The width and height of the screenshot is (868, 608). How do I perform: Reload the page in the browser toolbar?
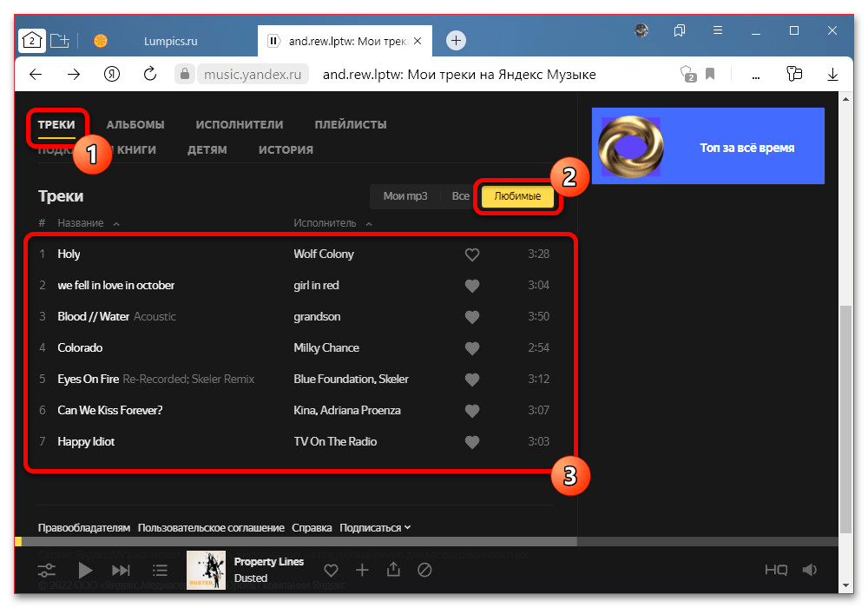[150, 75]
